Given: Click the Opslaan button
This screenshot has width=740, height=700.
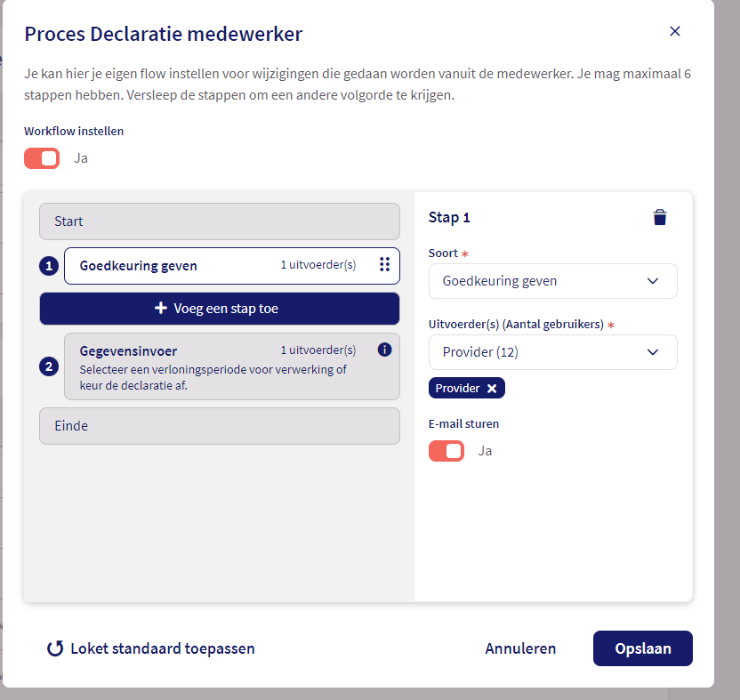Looking at the screenshot, I should click(x=642, y=648).
